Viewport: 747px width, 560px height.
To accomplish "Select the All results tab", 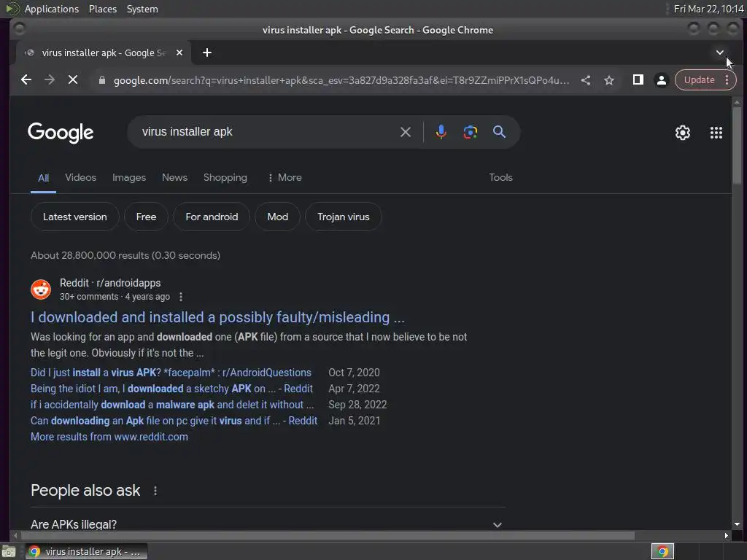I will click(x=43, y=178).
